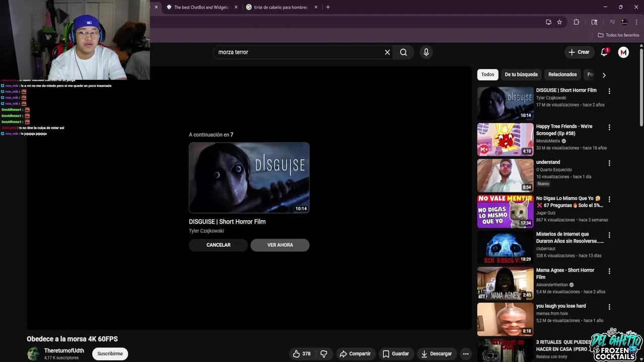Click the Crear button
Image resolution: width=644 pixels, height=362 pixels.
pos(579,52)
